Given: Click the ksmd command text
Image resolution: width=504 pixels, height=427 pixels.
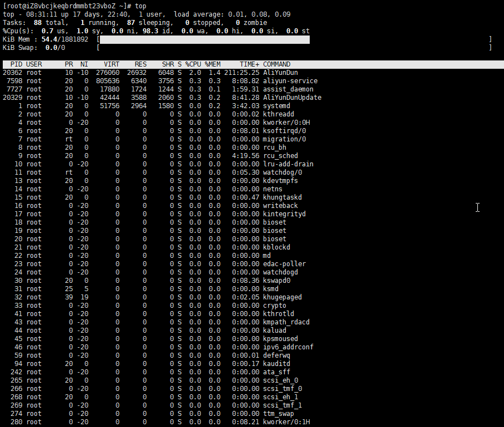Looking at the screenshot, I should [x=271, y=289].
